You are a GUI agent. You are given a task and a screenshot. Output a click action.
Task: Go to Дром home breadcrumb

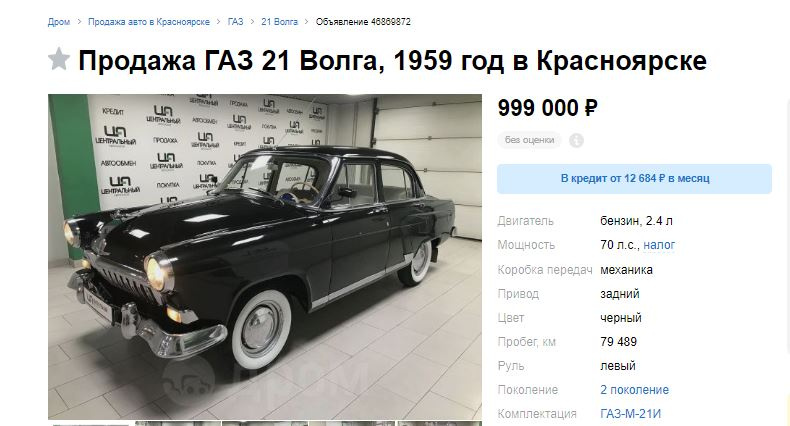click(59, 22)
